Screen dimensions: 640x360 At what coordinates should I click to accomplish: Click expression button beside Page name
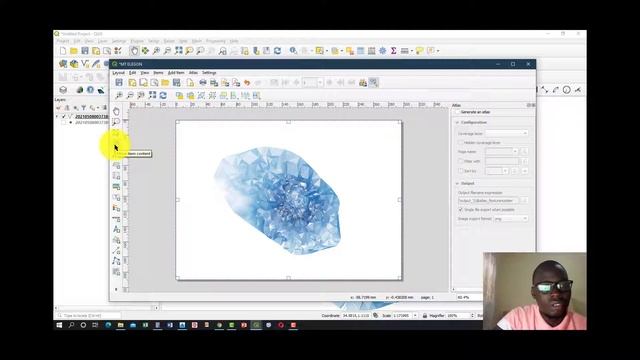(x=524, y=151)
